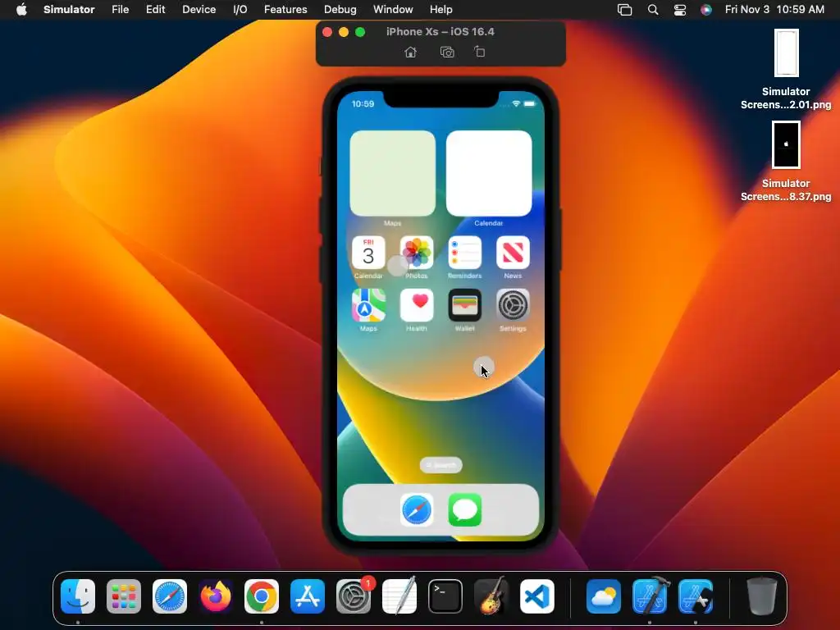Open Xcode from the Dock
Screen dimensions: 840x630
(650, 596)
